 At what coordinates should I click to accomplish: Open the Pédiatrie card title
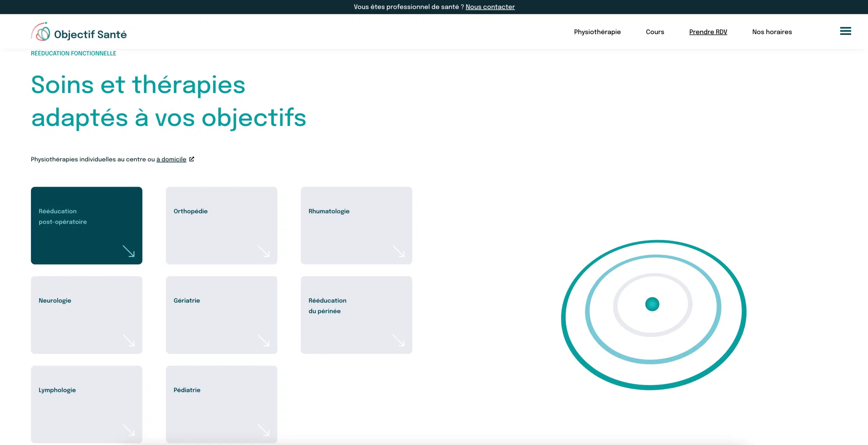tap(187, 390)
